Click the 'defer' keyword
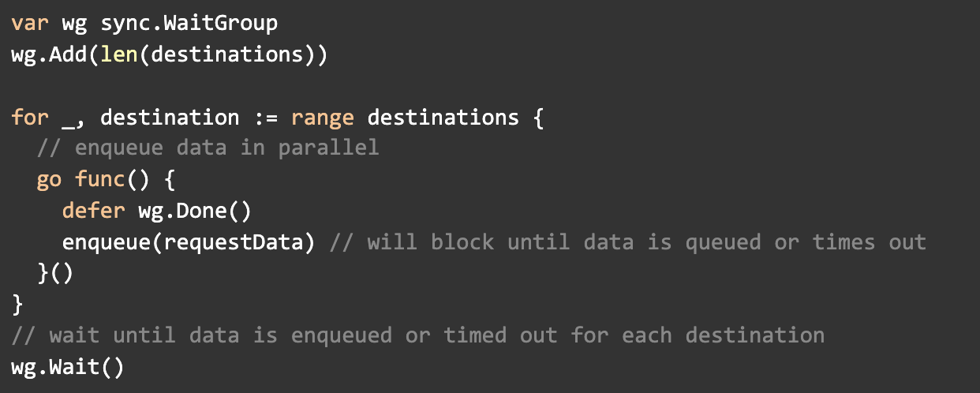The height and width of the screenshot is (393, 980). [93, 211]
